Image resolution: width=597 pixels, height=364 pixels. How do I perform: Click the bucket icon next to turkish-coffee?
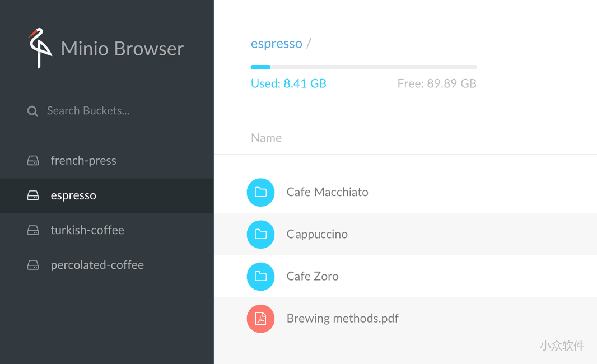[33, 230]
